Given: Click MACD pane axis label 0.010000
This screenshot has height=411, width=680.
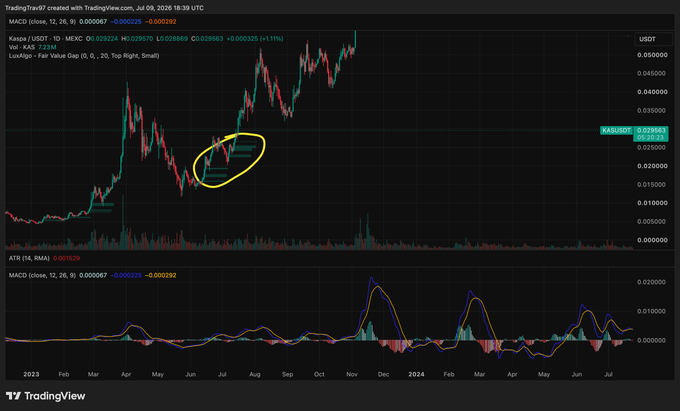Looking at the screenshot, I should coord(652,311).
